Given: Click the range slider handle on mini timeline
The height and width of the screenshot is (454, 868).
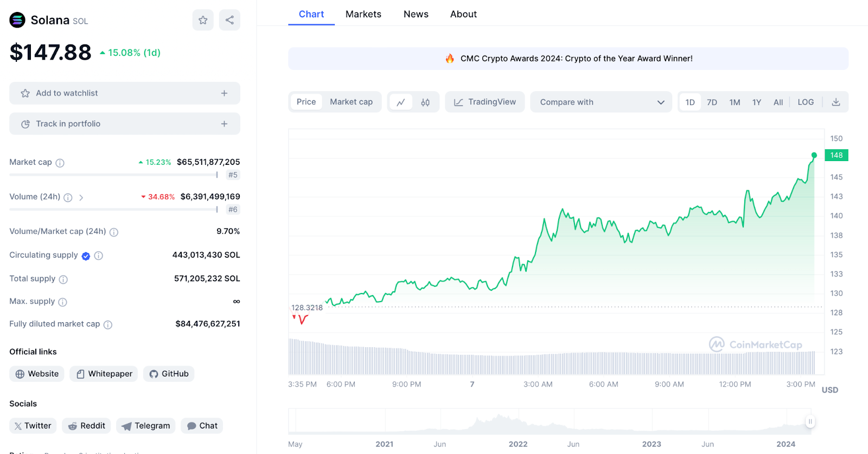Looking at the screenshot, I should 810,421.
